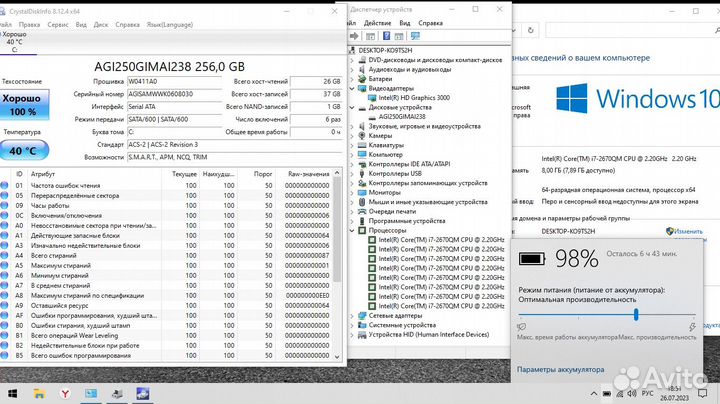Click the scroll-down arrow in the SMART attribute list
The height and width of the screenshot is (404, 720).
click(x=337, y=356)
